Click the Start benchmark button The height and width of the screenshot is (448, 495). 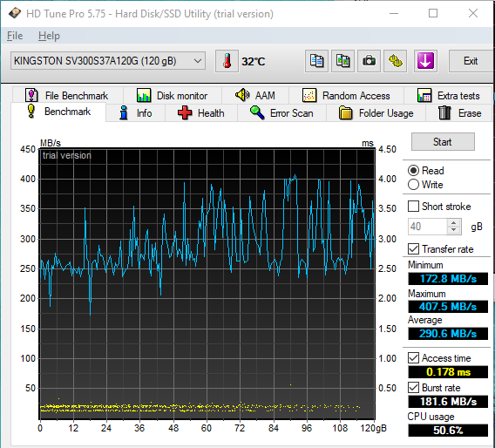443,142
